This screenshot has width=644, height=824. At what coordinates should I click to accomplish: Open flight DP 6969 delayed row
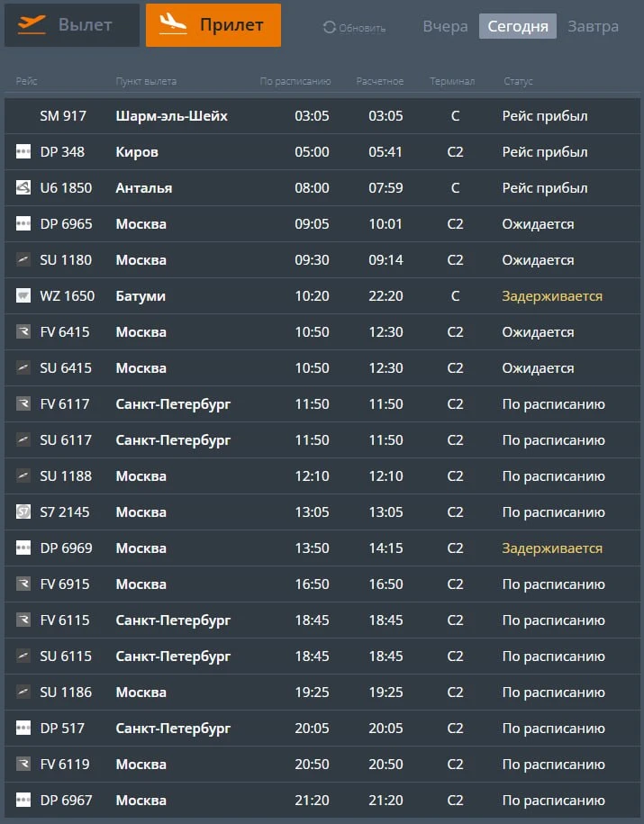[x=322, y=548]
